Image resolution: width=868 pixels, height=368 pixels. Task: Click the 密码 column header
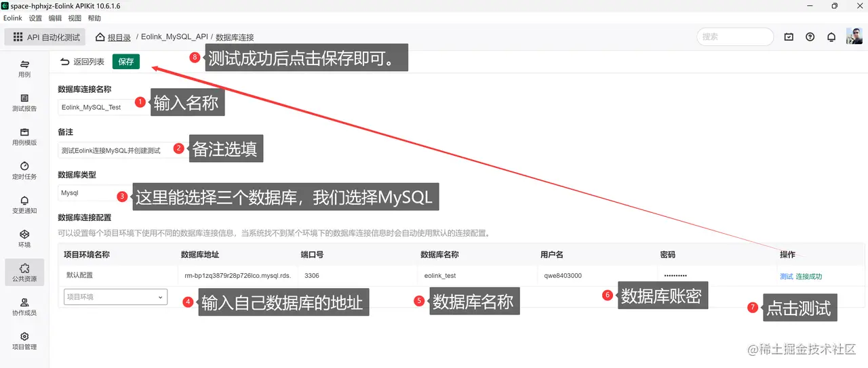point(667,255)
